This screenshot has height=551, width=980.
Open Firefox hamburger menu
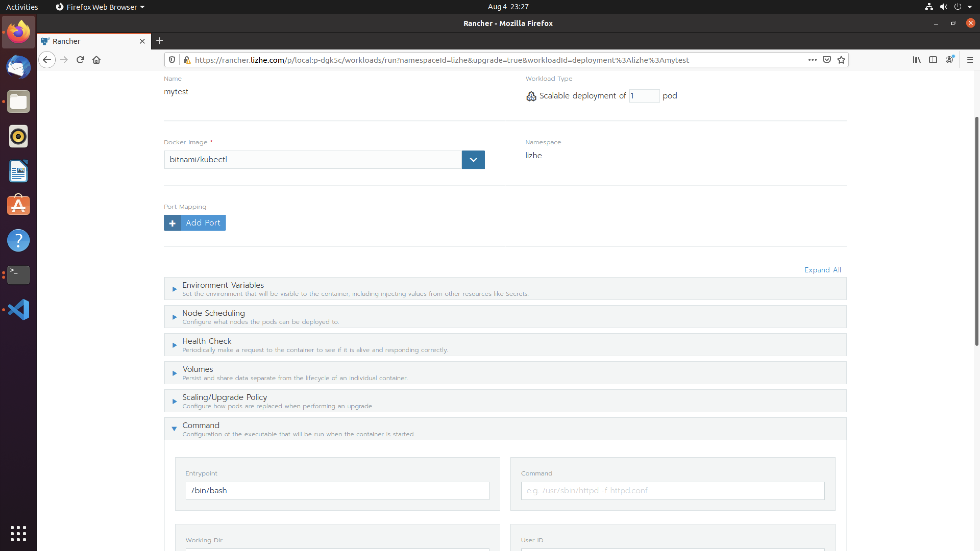click(x=970, y=60)
